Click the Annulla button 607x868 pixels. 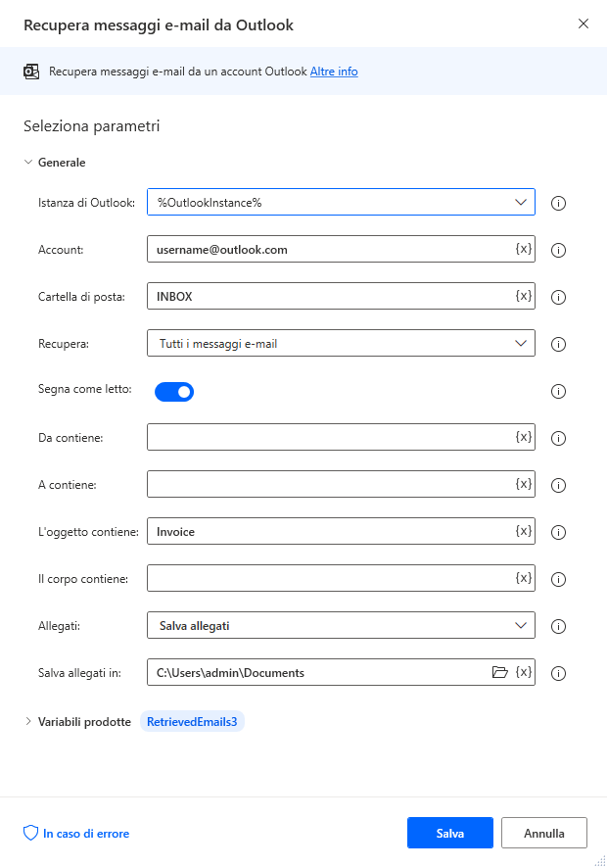click(543, 833)
